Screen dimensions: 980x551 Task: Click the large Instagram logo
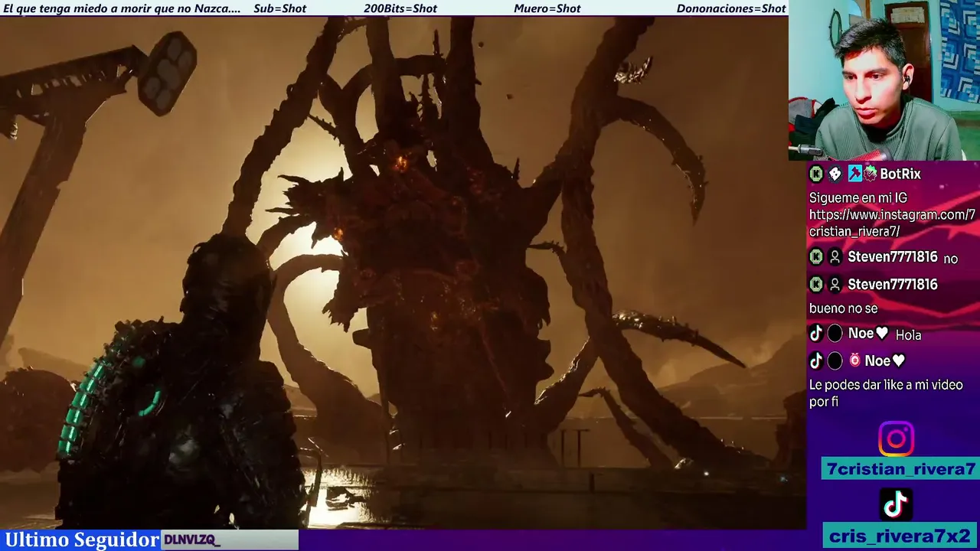(x=896, y=439)
